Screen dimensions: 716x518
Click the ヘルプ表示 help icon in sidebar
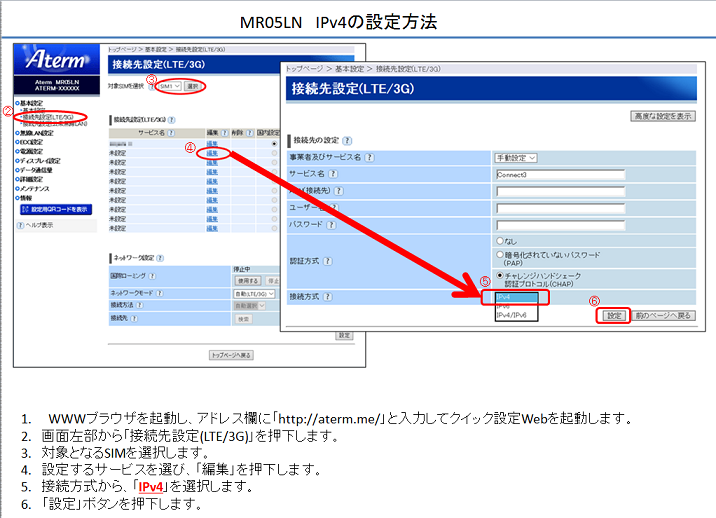tap(21, 226)
